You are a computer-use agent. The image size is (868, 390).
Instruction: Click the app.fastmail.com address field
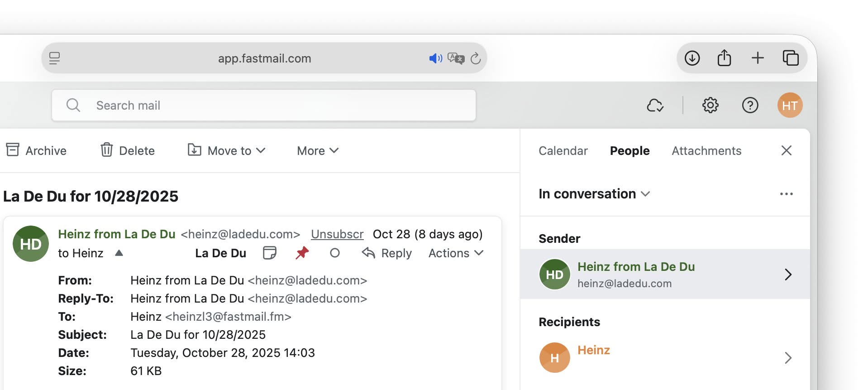264,58
